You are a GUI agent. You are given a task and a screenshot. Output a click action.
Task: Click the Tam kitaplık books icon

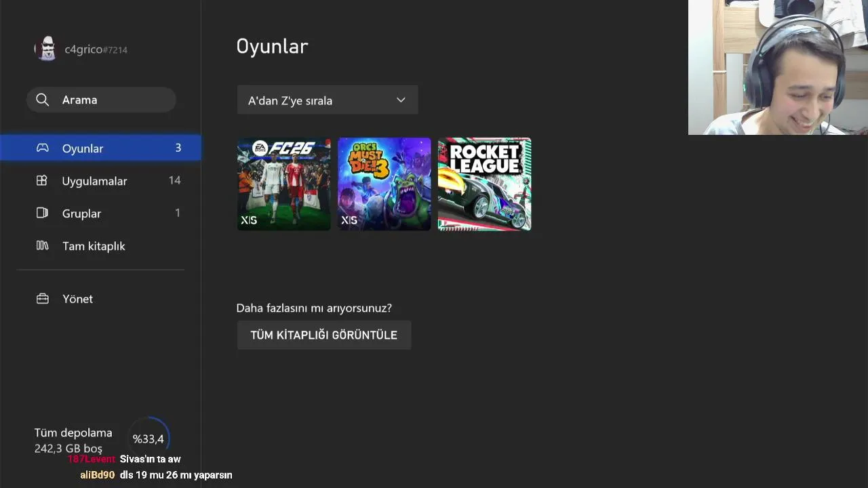click(x=42, y=245)
